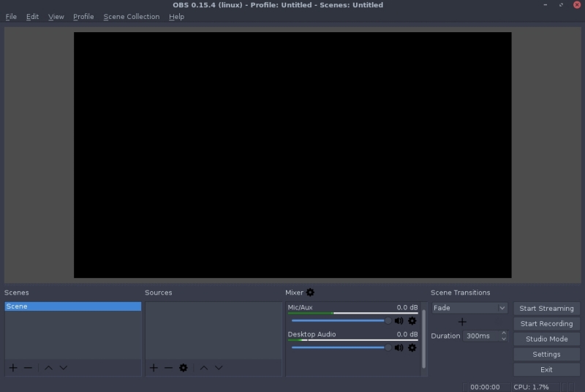
Task: Open source properties gear in Sources panel
Action: coord(183,368)
